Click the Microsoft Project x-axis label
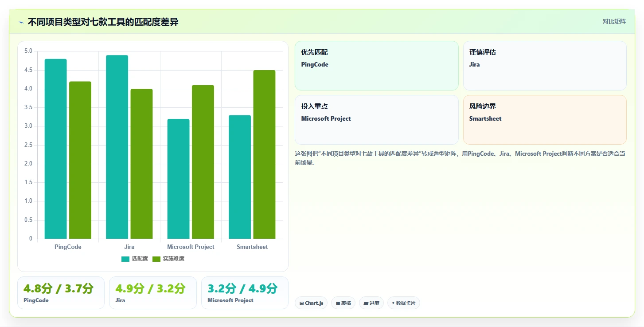 (x=191, y=247)
